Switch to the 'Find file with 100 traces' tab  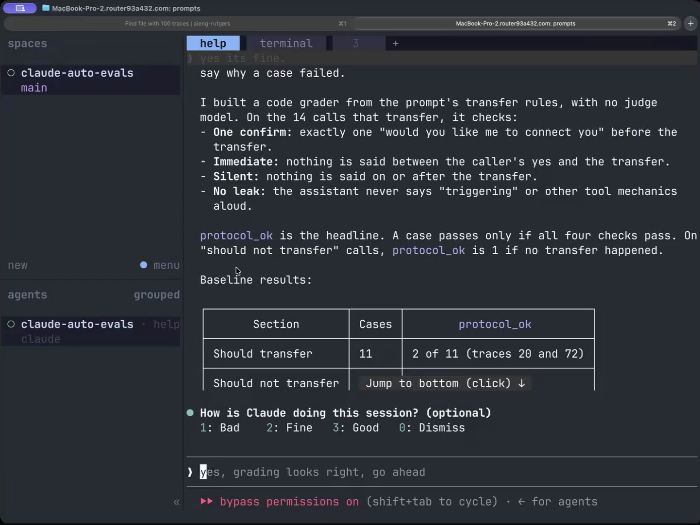point(178,24)
